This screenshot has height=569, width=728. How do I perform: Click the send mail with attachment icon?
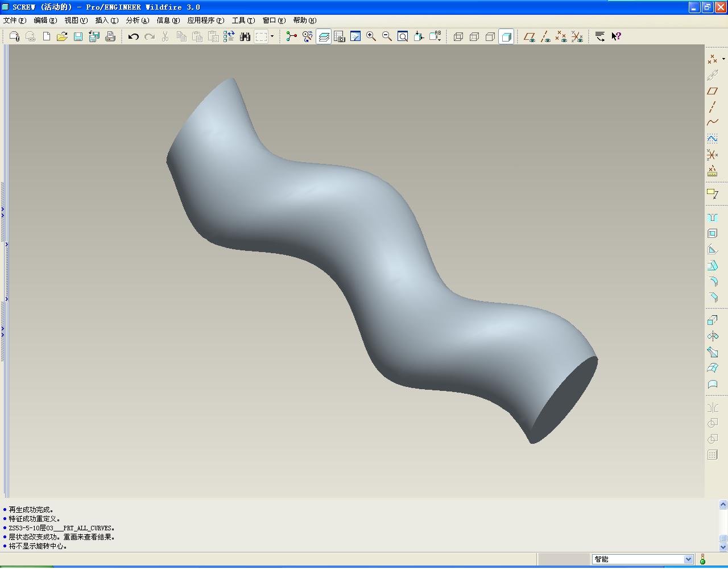pos(15,36)
